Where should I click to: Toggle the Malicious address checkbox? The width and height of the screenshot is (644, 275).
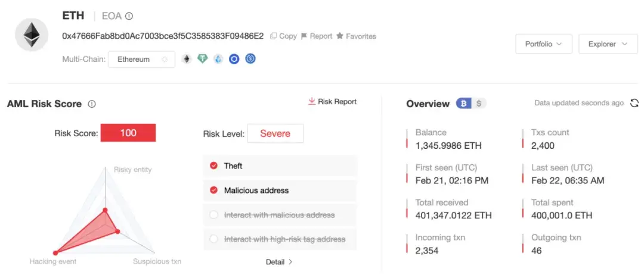(x=213, y=190)
